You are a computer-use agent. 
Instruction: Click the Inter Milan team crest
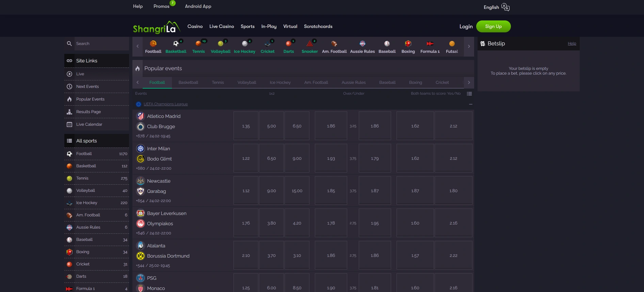pyautogui.click(x=141, y=149)
